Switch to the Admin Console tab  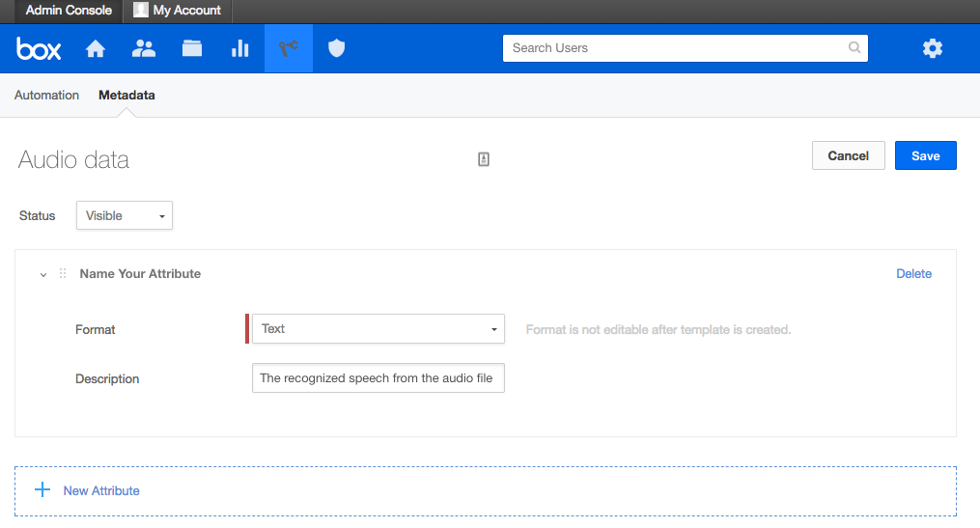tap(69, 10)
